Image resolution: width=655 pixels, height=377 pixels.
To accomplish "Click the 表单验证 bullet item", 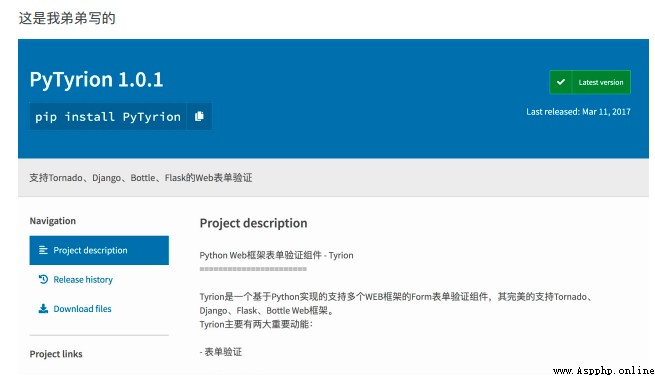I will [221, 352].
